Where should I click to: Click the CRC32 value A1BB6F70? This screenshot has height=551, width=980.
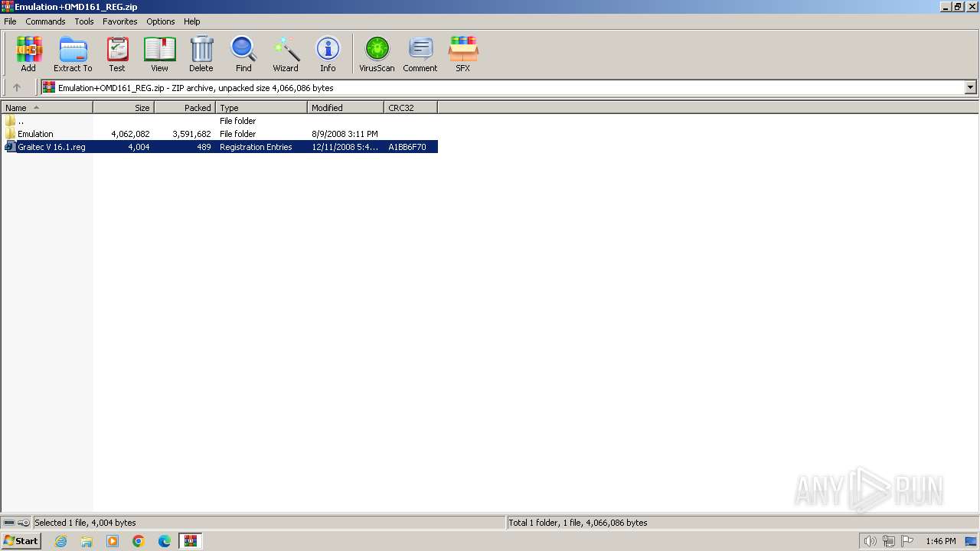click(407, 147)
